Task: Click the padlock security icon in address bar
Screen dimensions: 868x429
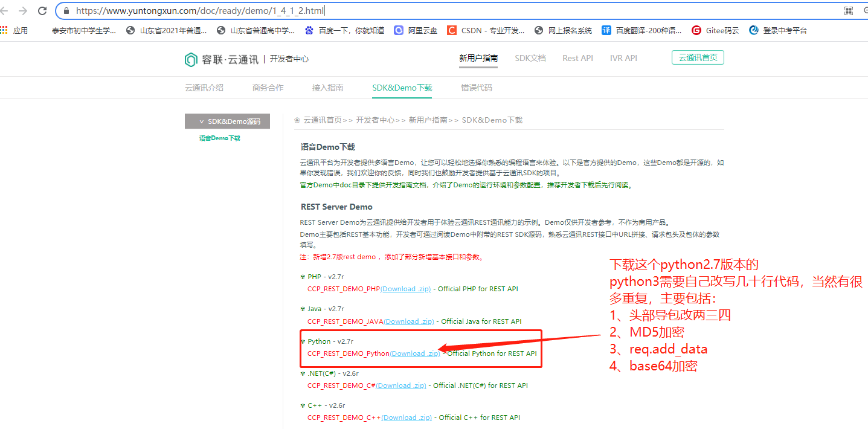Action: coord(66,10)
